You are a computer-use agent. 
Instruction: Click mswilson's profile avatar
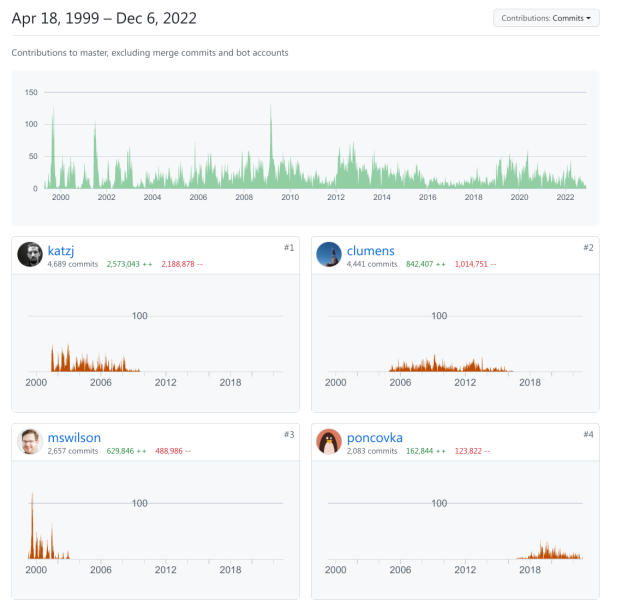point(30,442)
